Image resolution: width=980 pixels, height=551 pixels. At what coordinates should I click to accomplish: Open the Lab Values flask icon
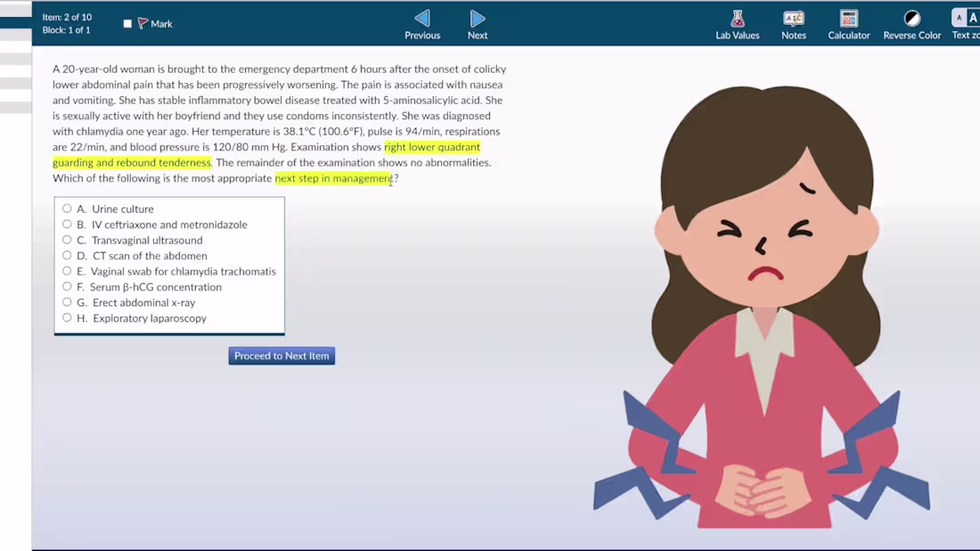[x=738, y=18]
